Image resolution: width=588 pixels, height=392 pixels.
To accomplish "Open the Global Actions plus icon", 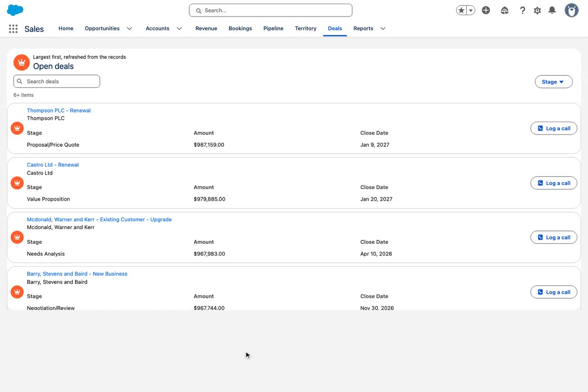I will 486,10.
